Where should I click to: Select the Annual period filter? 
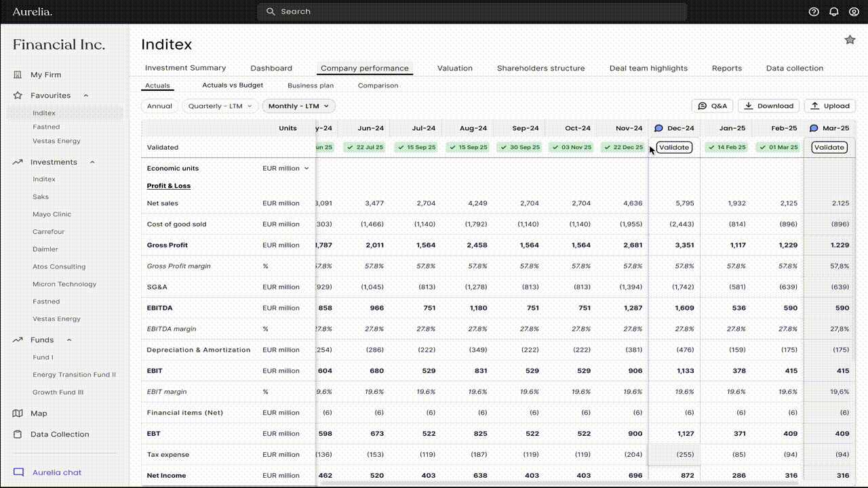tap(159, 106)
